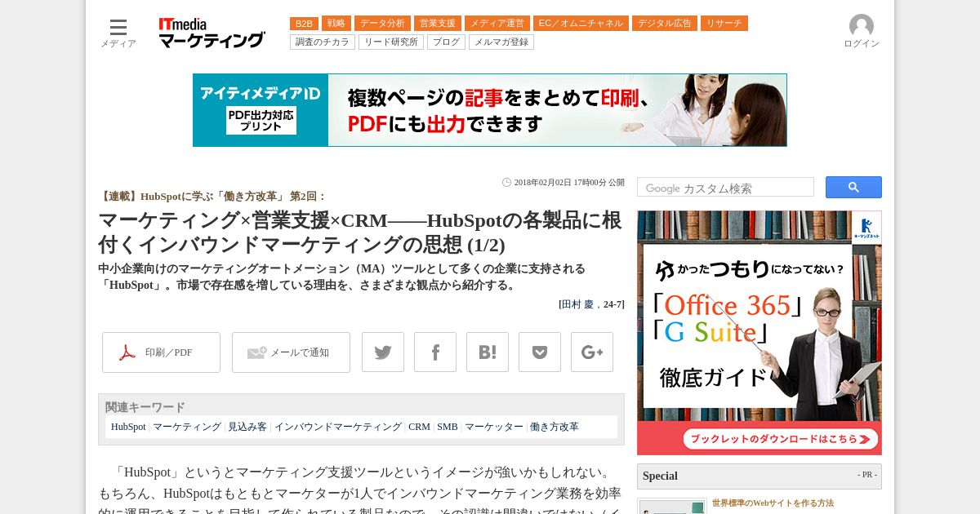
Task: Open リード研究所 link
Action: (391, 42)
